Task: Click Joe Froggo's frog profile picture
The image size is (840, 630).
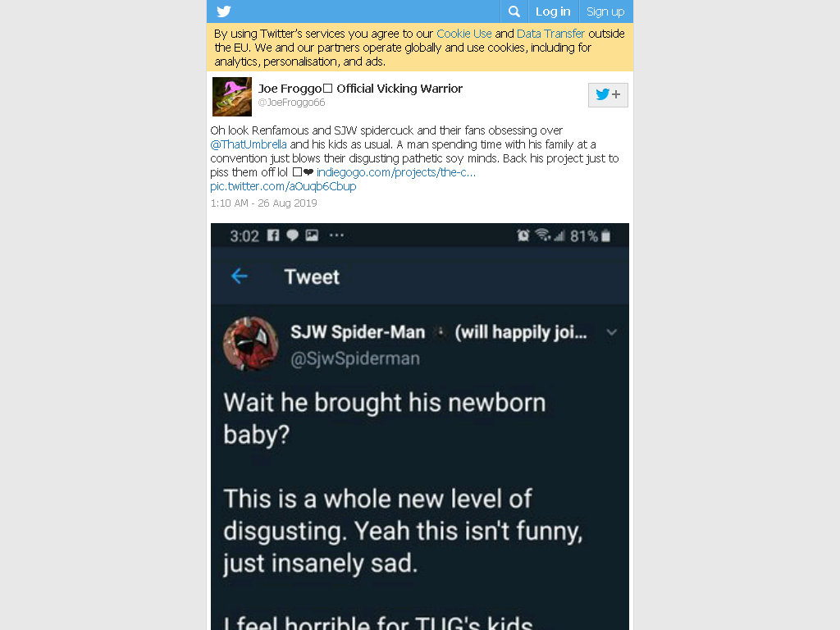Action: point(232,97)
